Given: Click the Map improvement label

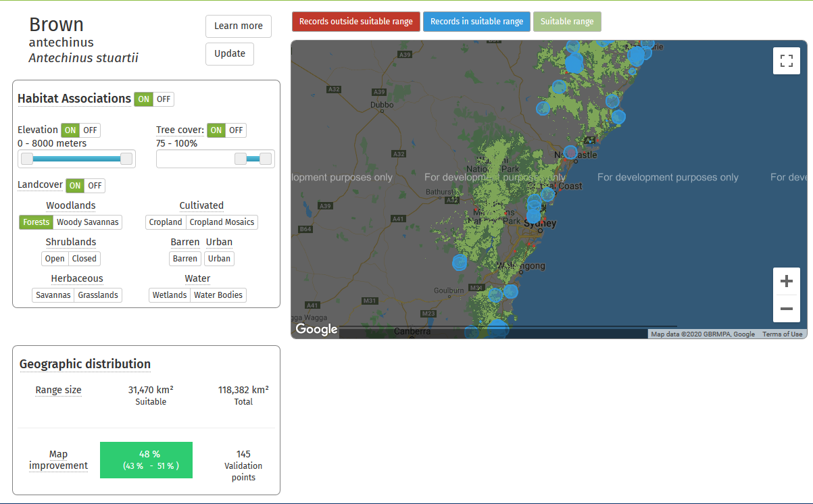Looking at the screenshot, I should (58, 460).
